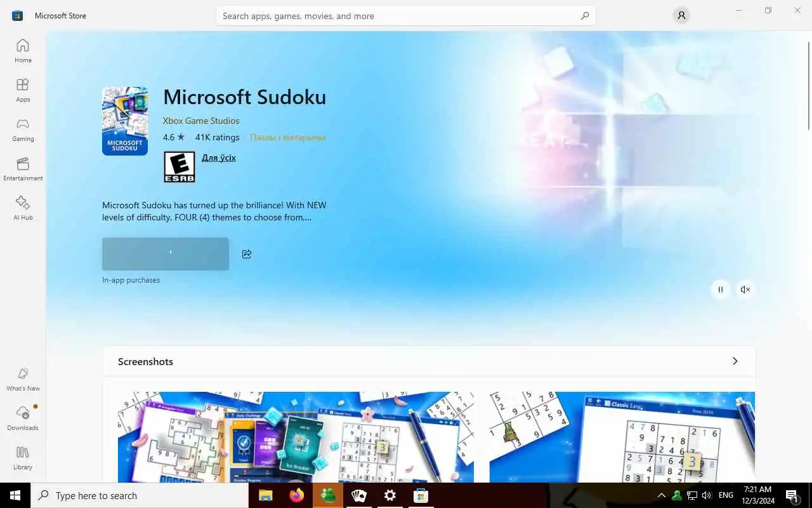Click the Для ўсіх rating link
Viewport: 812px width, 508px height.
219,157
